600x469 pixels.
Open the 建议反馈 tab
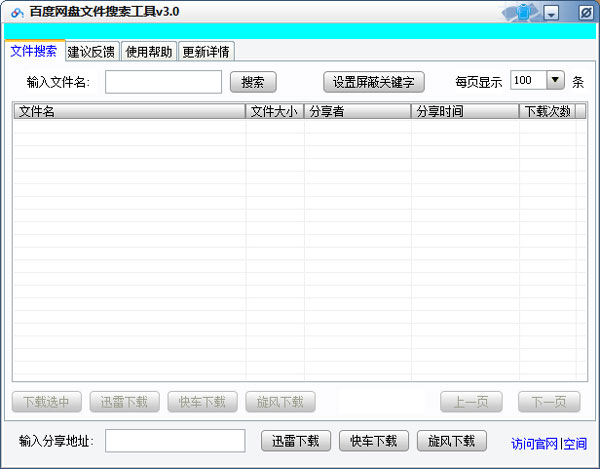click(x=91, y=52)
